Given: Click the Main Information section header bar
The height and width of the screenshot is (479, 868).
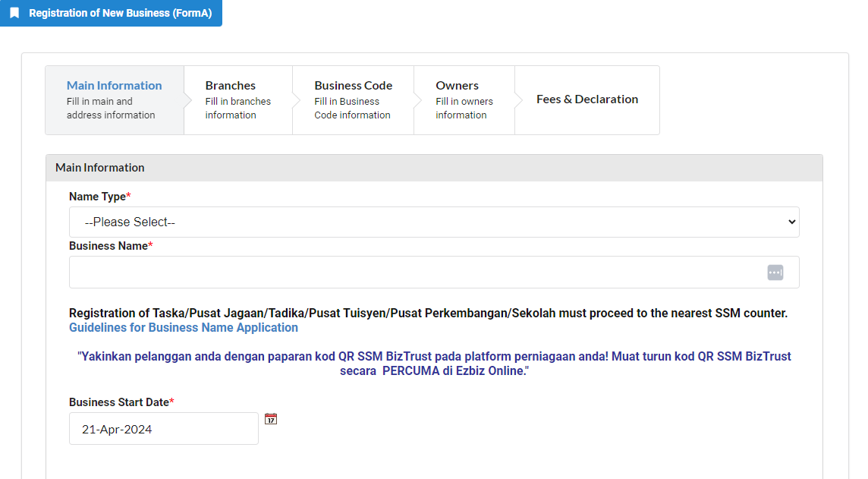Looking at the screenshot, I should tap(435, 167).
